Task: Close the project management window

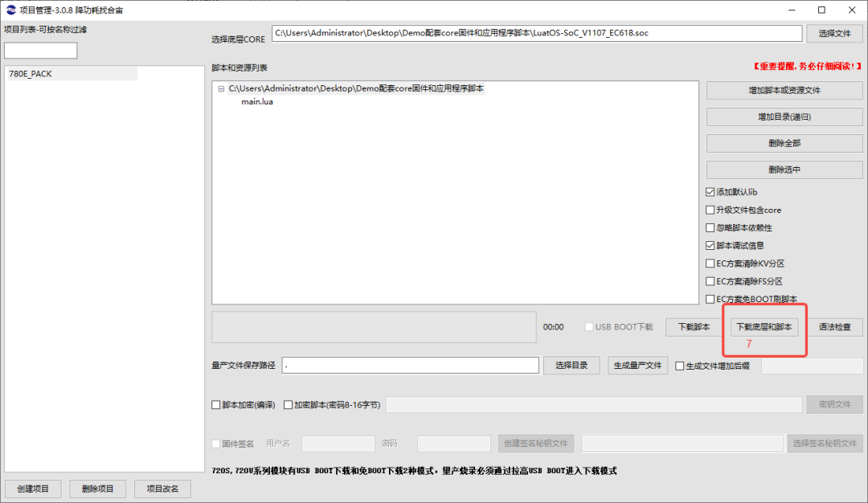Action: coord(852,10)
